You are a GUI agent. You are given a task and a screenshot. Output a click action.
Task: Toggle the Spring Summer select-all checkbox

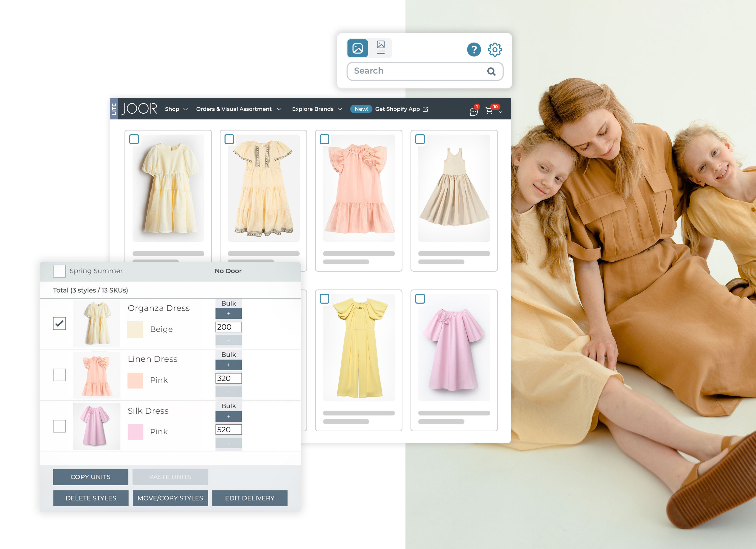[59, 271]
